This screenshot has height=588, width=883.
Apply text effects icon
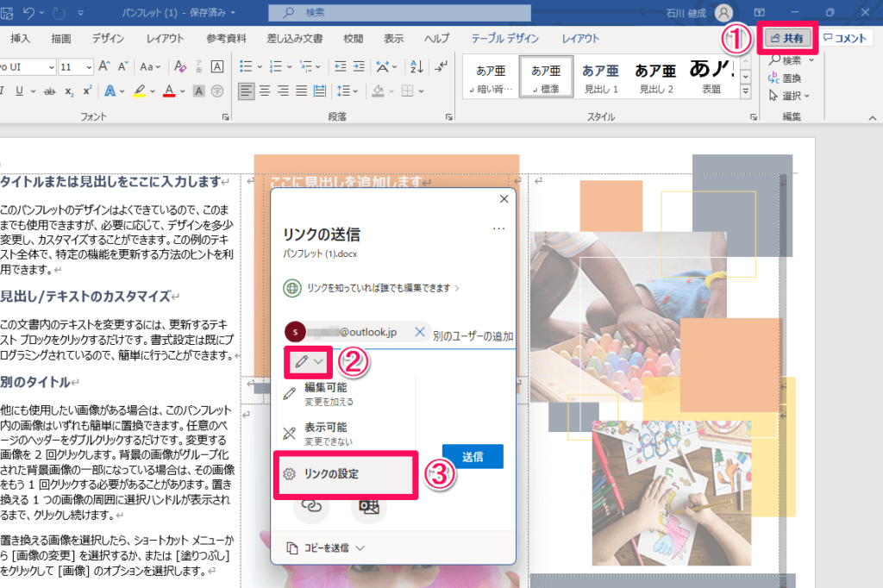click(110, 91)
